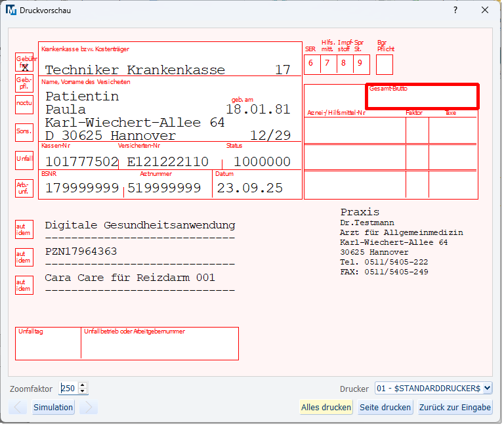Click the Spr.St. box numbered 9
The width and height of the screenshot is (504, 426).
[362, 64]
